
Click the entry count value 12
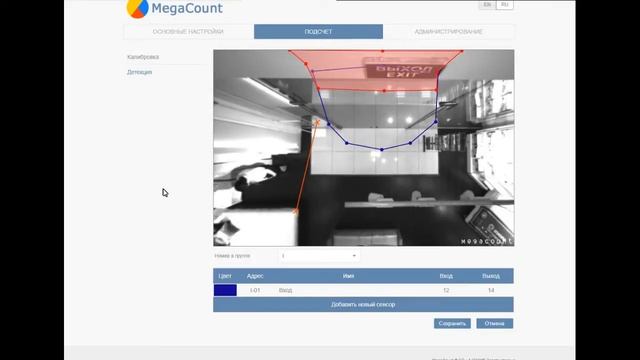pos(446,290)
